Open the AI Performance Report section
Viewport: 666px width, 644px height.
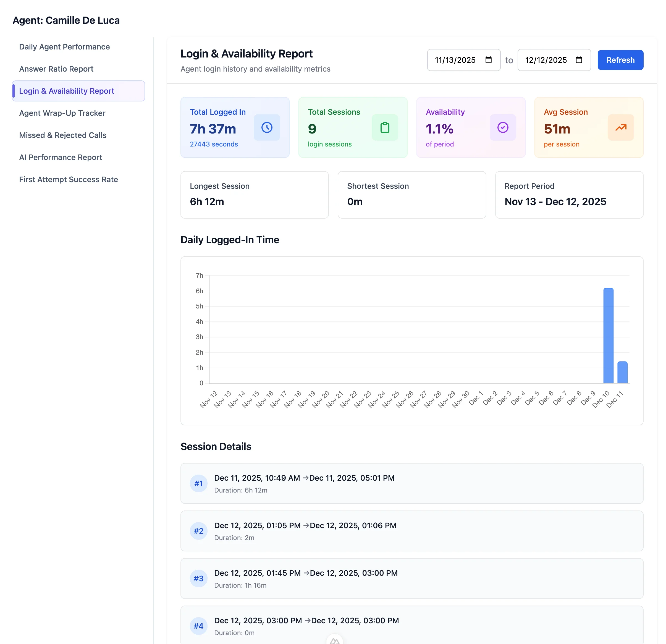click(x=61, y=157)
